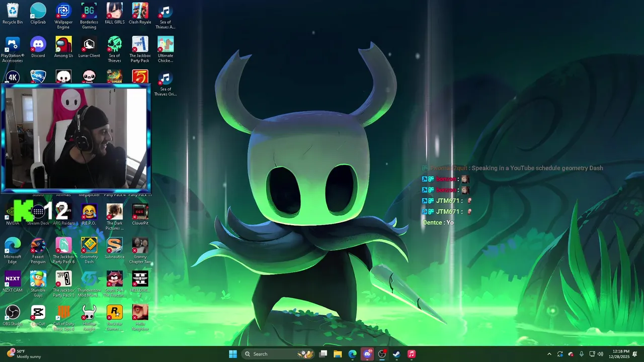Select the Subnautica desktop icon
Image resolution: width=644 pixels, height=362 pixels.
coord(115,248)
